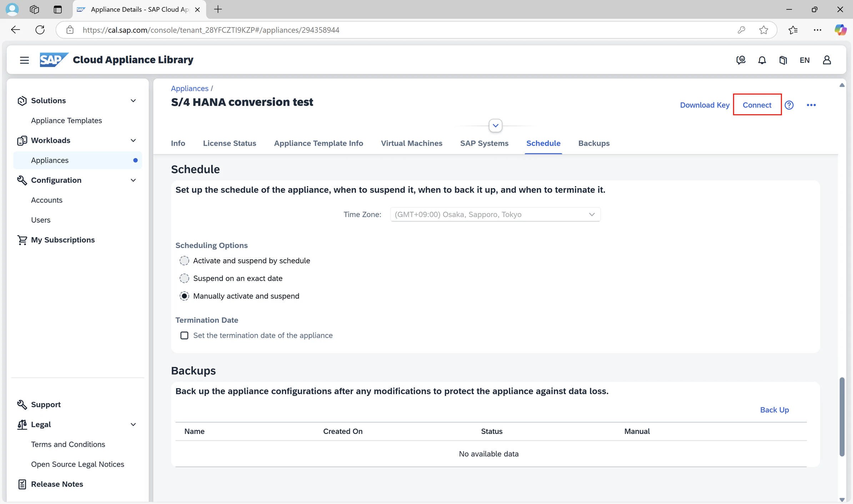The width and height of the screenshot is (853, 504).
Task: Open the browser workspaces icon
Action: pos(35,9)
